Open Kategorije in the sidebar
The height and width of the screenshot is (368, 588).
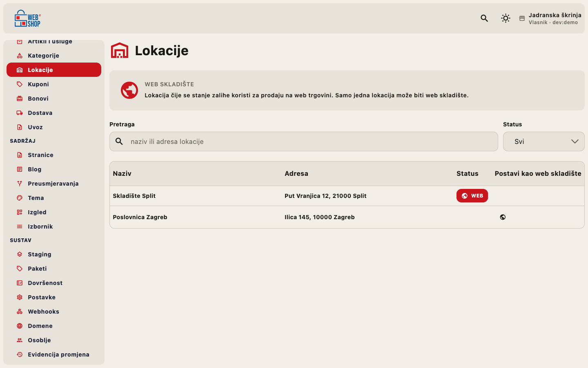click(54, 56)
